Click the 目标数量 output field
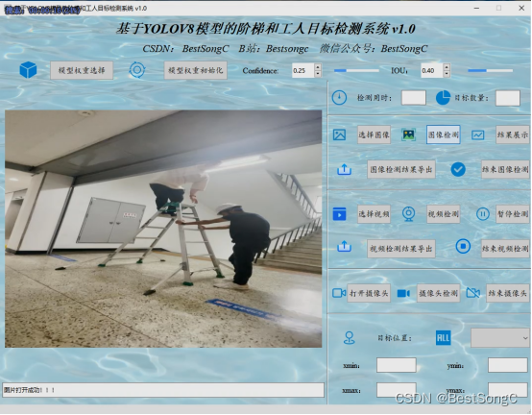 (x=508, y=98)
